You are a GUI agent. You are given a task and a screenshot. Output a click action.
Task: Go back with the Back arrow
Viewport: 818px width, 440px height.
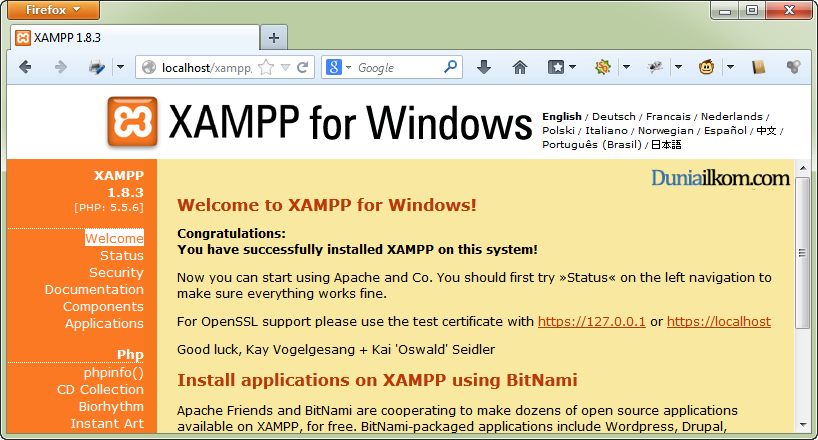[25, 67]
